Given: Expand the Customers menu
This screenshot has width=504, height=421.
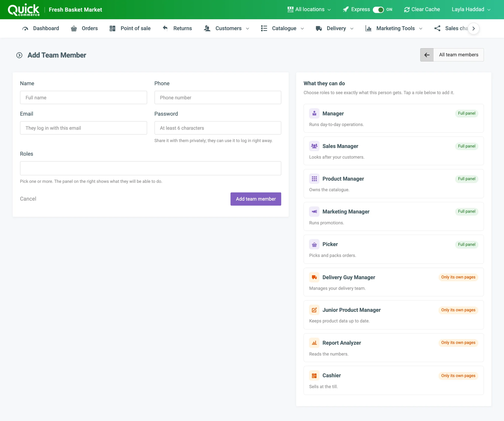Looking at the screenshot, I should click(x=227, y=28).
